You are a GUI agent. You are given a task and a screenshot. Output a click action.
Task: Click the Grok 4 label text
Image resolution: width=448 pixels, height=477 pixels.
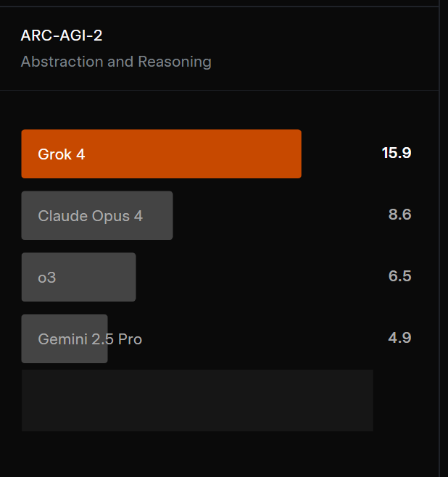pyautogui.click(x=62, y=154)
